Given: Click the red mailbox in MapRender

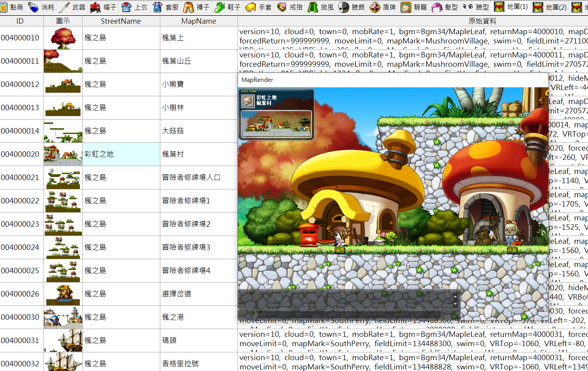Looking at the screenshot, I should [309, 234].
